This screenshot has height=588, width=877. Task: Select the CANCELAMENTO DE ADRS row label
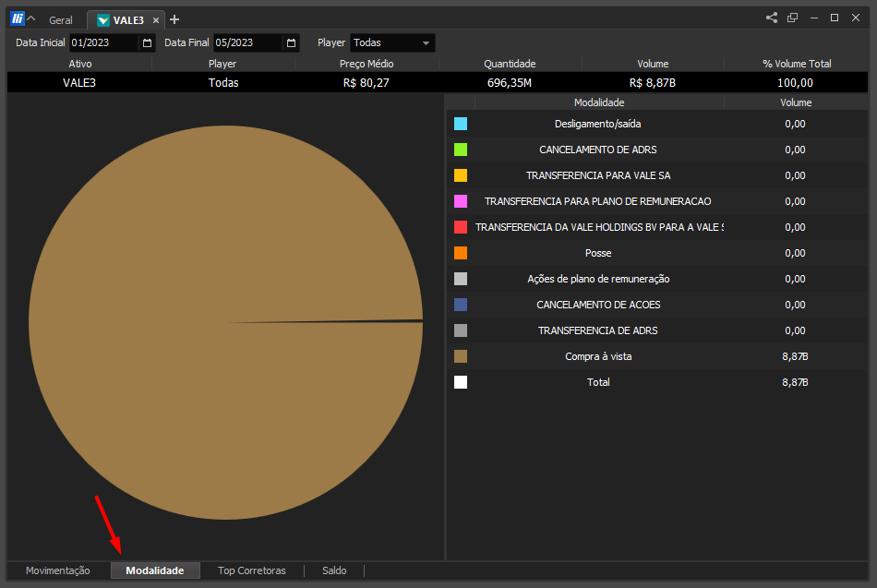pos(598,150)
